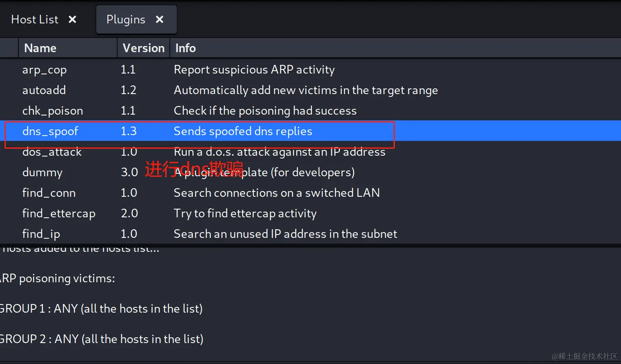Image resolution: width=621 pixels, height=364 pixels.
Task: Select the find_ettercap plugin row
Action: (310, 213)
